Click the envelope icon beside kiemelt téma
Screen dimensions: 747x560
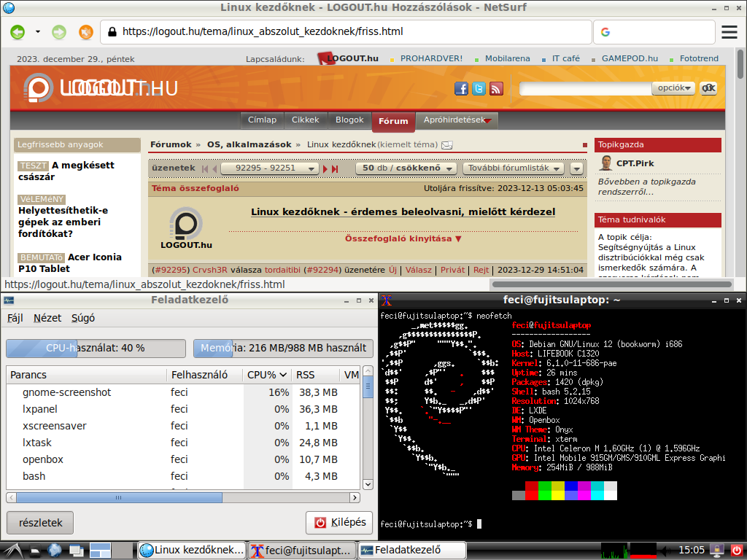pos(447,145)
